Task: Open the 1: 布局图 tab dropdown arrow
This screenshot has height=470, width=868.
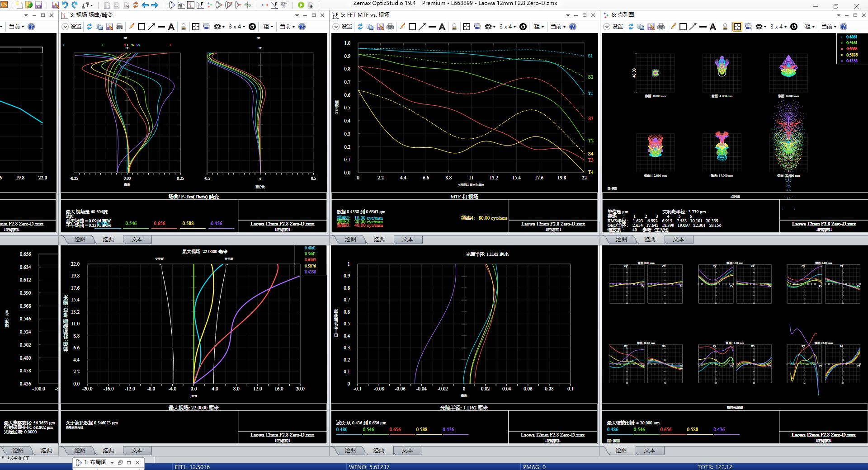Action: (112, 462)
